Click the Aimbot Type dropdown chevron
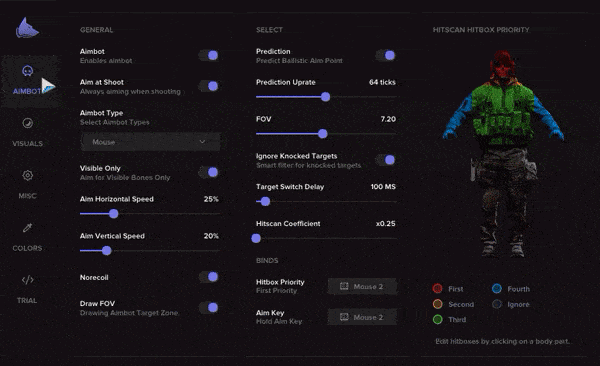Image resolution: width=600 pixels, height=366 pixels. (x=202, y=142)
